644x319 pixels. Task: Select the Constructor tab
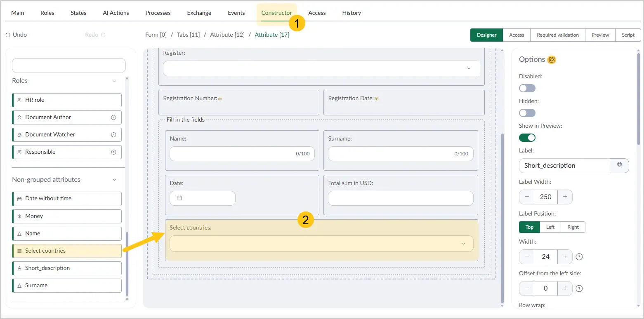click(277, 13)
